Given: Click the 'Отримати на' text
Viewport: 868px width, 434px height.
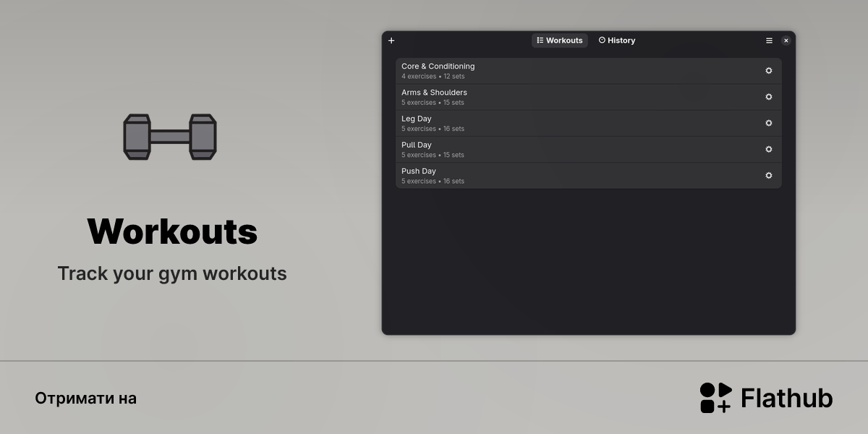Looking at the screenshot, I should [85, 399].
